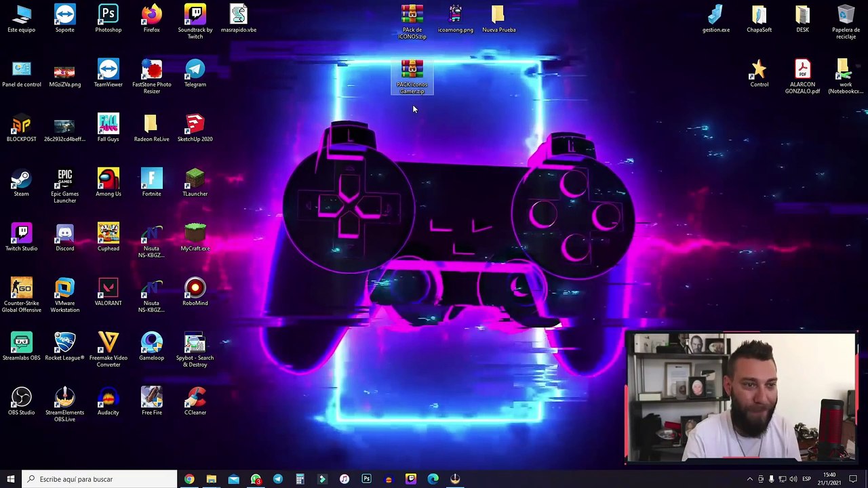Open Calculator from the taskbar
The width and height of the screenshot is (868, 488).
tap(300, 479)
